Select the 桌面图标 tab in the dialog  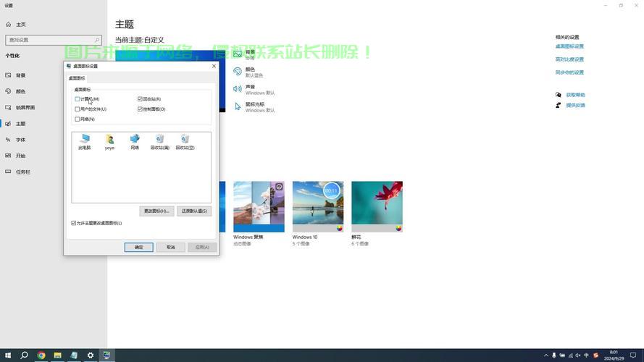point(77,78)
